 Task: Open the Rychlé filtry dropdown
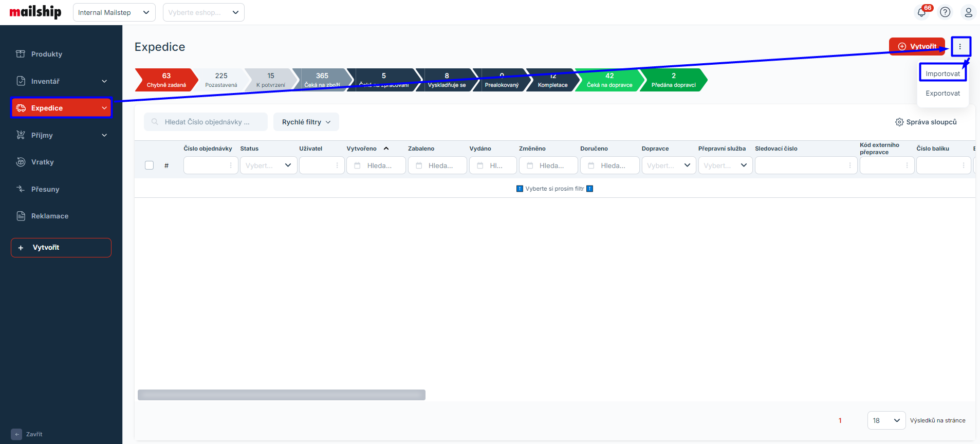(x=306, y=122)
